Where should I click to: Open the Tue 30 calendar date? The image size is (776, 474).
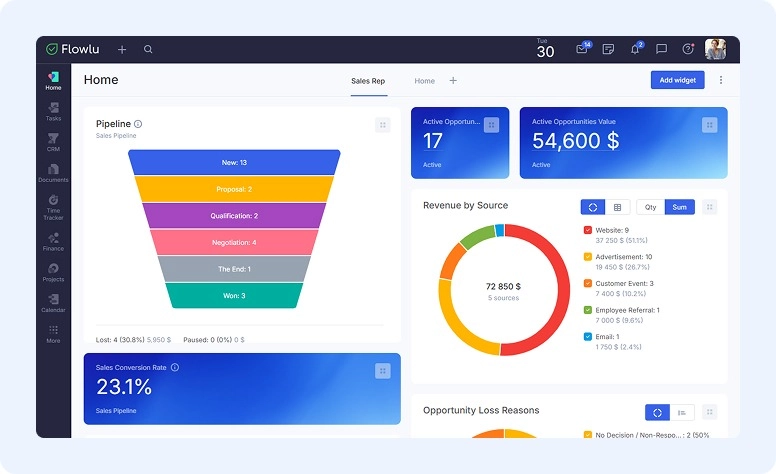[x=545, y=48]
